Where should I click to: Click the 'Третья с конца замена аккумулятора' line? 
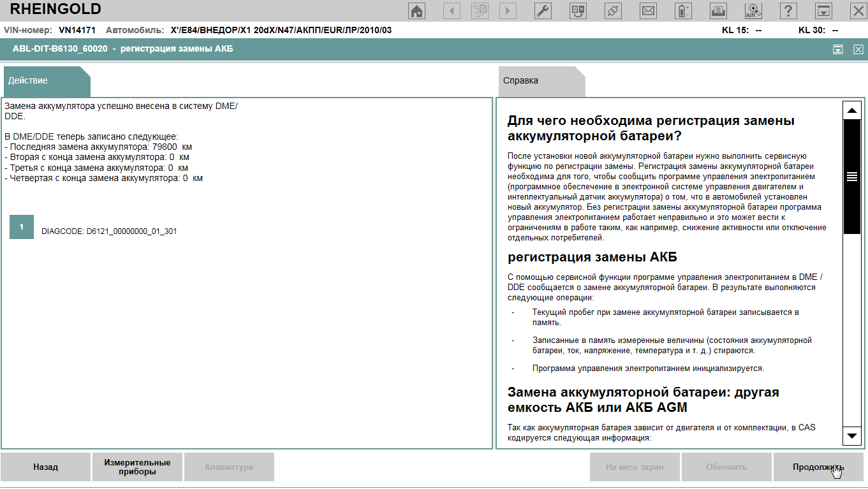point(96,168)
